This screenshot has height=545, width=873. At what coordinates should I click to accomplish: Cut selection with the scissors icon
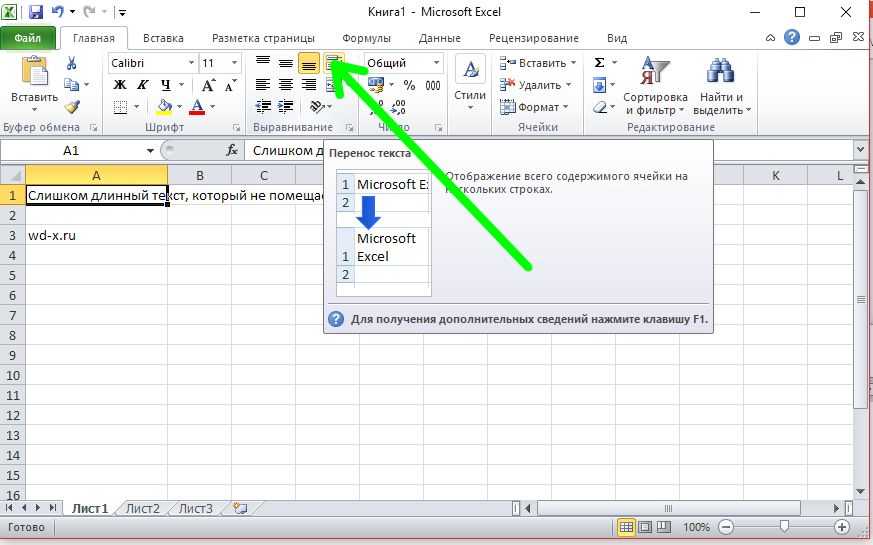tap(71, 63)
